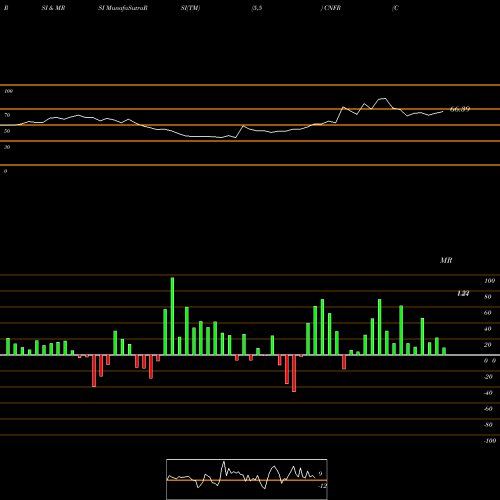This screenshot has width=500, height=500.
Task: Click the 50 level label on RSI axis
Action: coord(7,131)
